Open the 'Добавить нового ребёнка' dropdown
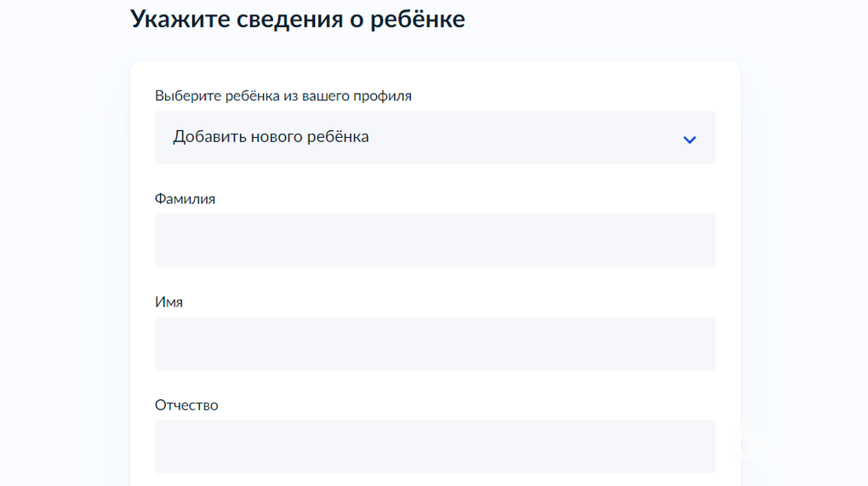This screenshot has height=486, width=868. coord(435,137)
